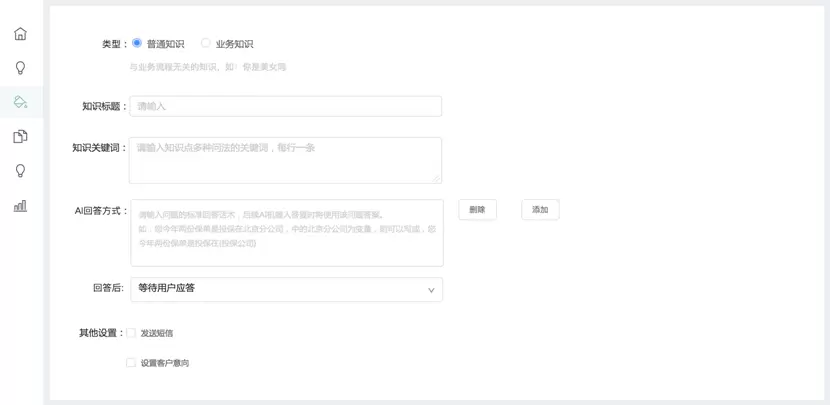This screenshot has height=405, width=830.
Task: Grab the 知识关键词 textarea resize handle
Action: [x=437, y=179]
